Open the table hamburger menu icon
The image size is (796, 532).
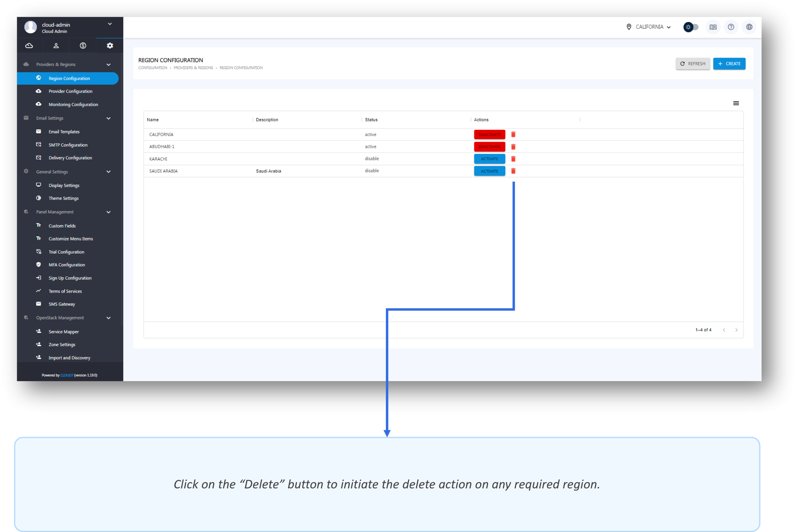(x=736, y=103)
